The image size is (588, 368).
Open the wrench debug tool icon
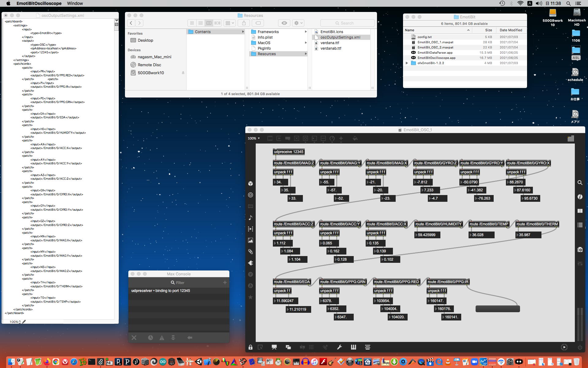click(x=339, y=347)
